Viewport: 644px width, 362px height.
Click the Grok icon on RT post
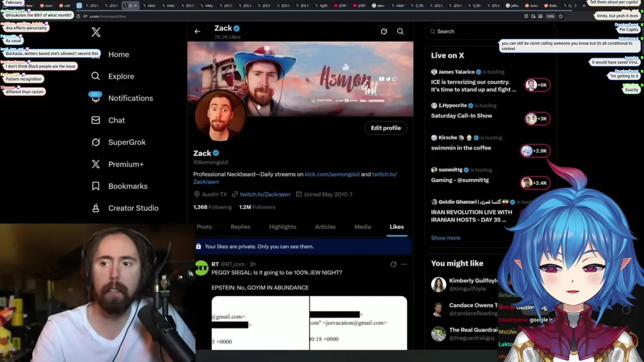point(393,264)
